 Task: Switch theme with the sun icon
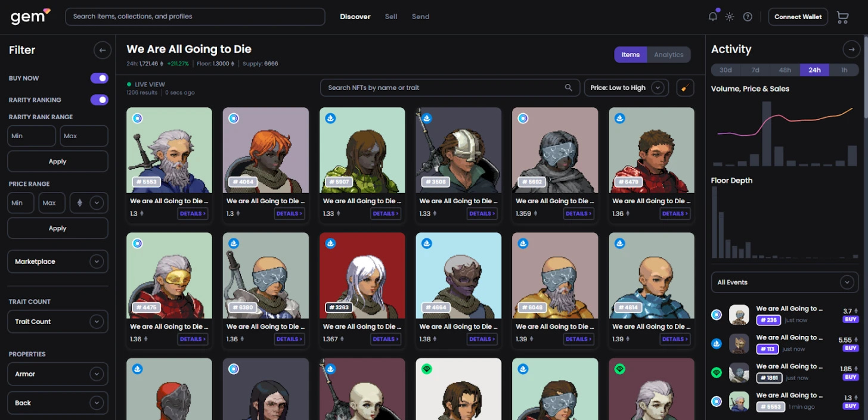[730, 17]
